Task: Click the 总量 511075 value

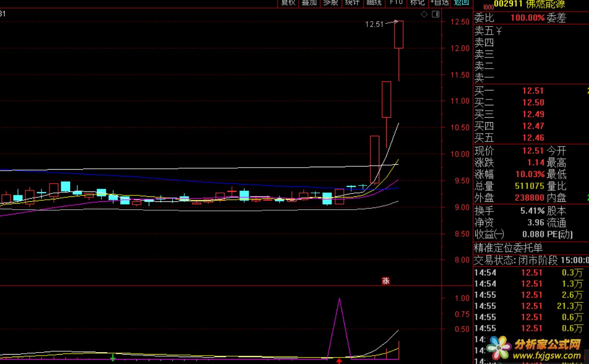Action: [530, 186]
